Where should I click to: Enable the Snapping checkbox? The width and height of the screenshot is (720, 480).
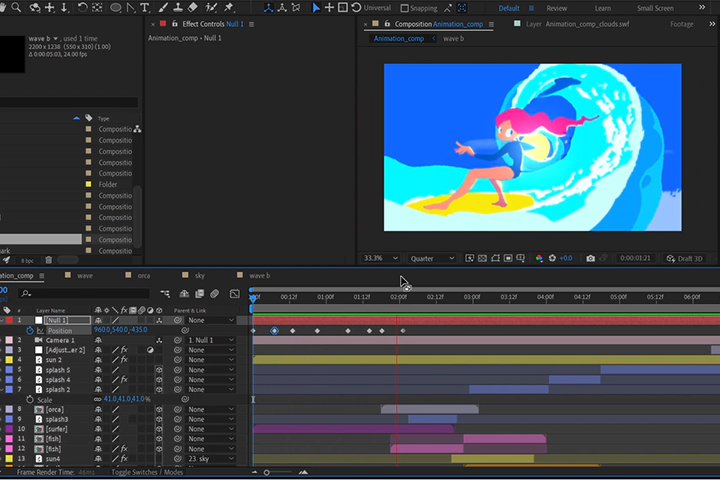[405, 8]
